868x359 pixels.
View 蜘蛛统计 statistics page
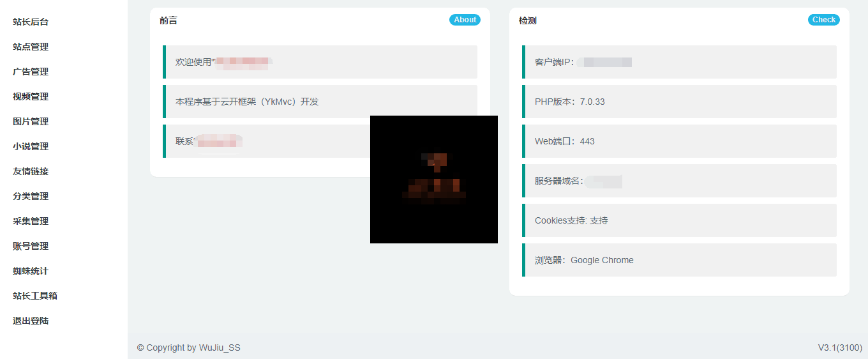tap(31, 271)
